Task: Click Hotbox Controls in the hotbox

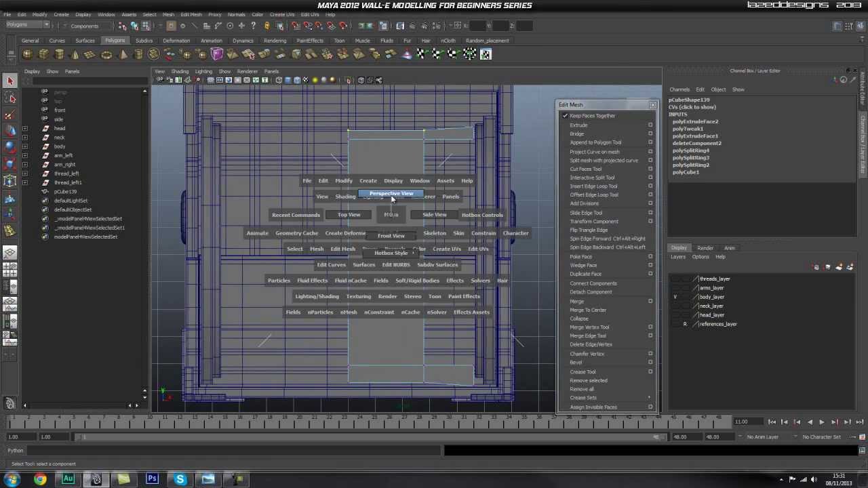Action: (482, 215)
